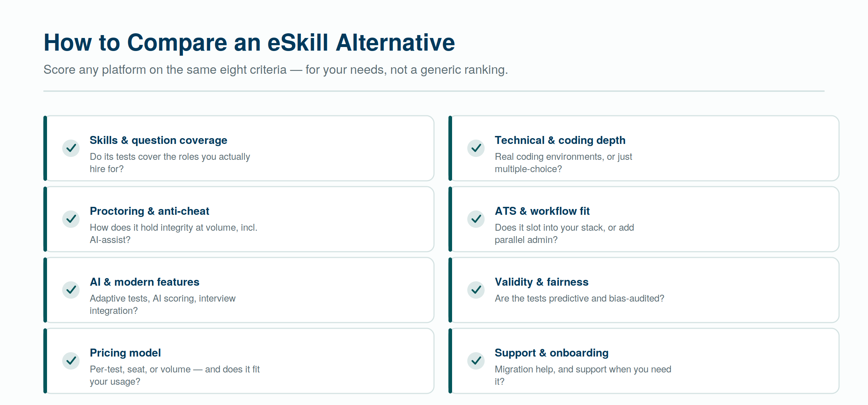Image resolution: width=868 pixels, height=405 pixels.
Task: Click the checkmark icon beside Support & onboarding
Action: coord(476,361)
